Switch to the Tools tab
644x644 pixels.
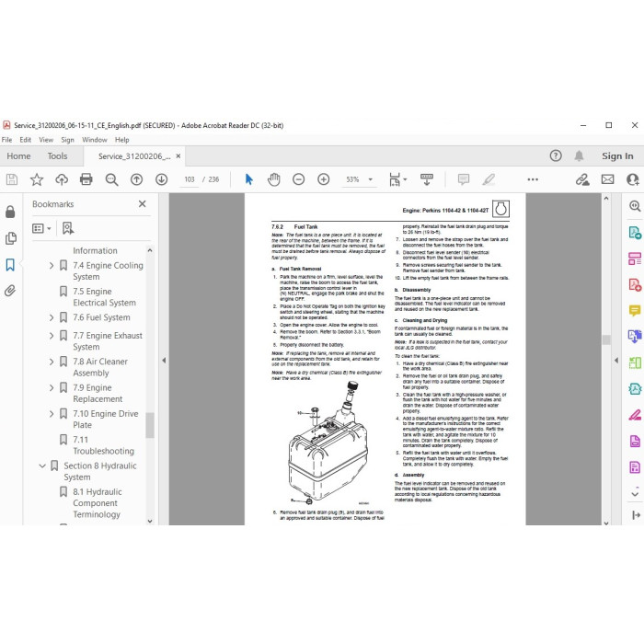57,156
